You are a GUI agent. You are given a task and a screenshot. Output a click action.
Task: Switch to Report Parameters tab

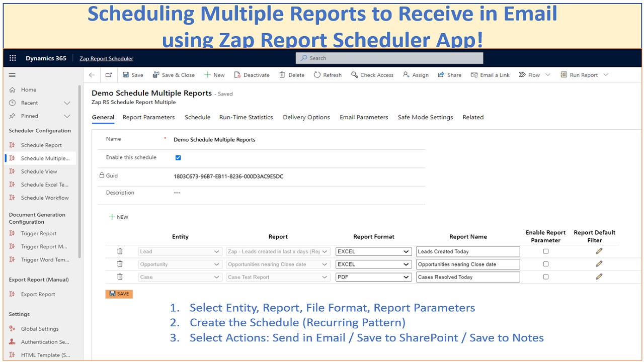click(x=148, y=117)
